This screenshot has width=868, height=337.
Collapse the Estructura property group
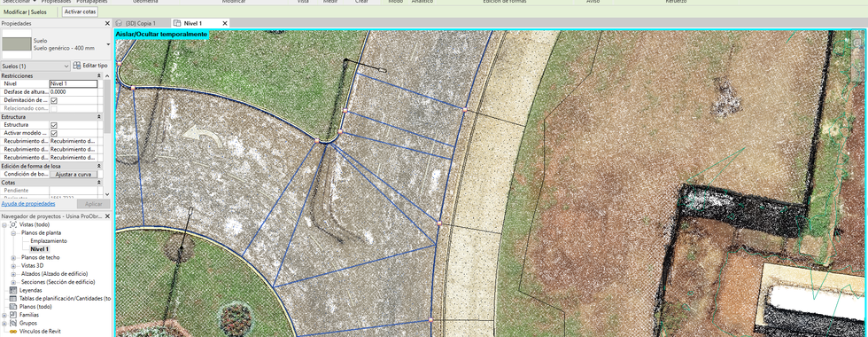pyautogui.click(x=99, y=117)
